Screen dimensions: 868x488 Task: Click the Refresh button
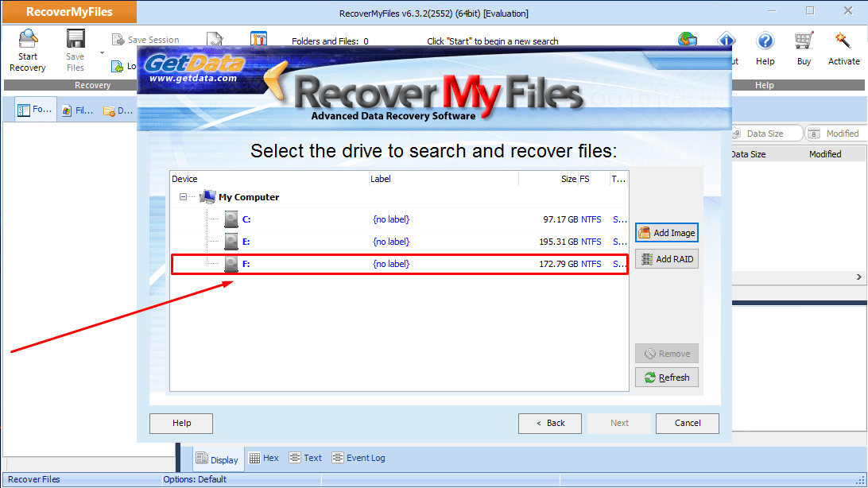click(666, 378)
